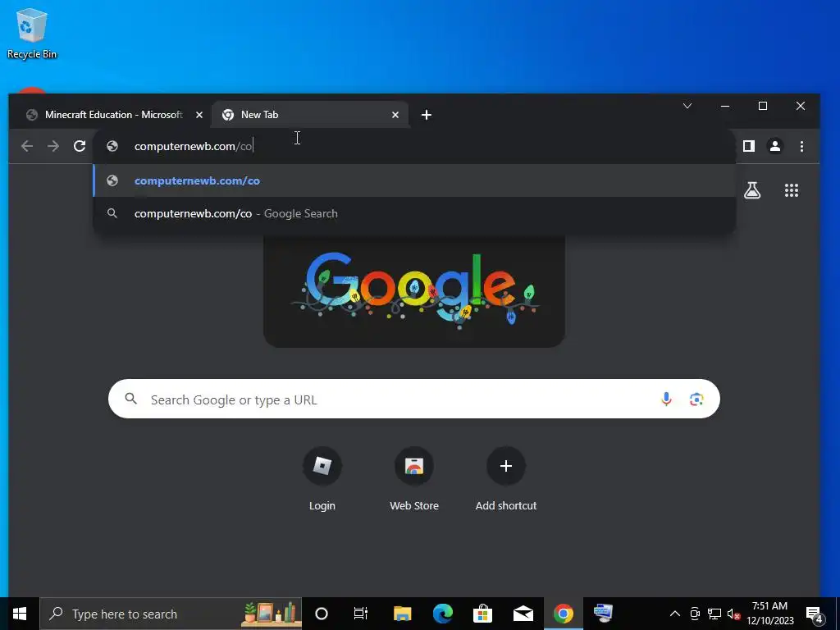Minimize the Chrome window
Viewport: 840px width, 630px height.
(725, 106)
